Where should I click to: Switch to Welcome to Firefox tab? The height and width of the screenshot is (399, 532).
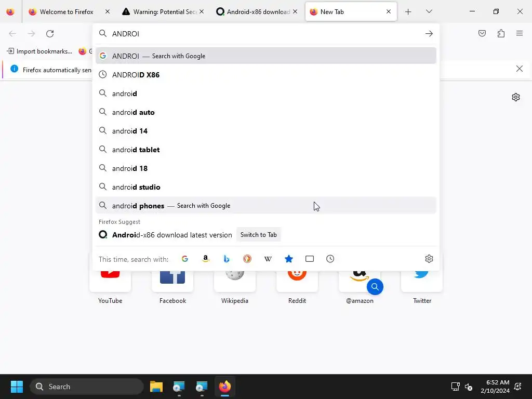click(x=66, y=11)
